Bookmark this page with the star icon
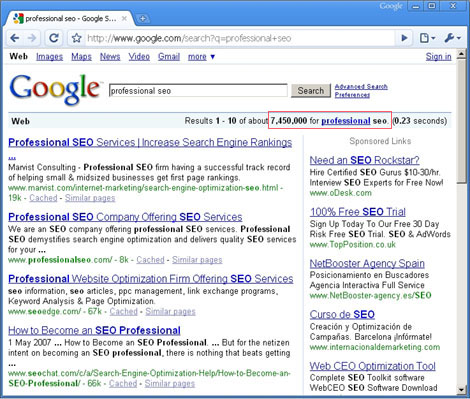 [x=76, y=38]
